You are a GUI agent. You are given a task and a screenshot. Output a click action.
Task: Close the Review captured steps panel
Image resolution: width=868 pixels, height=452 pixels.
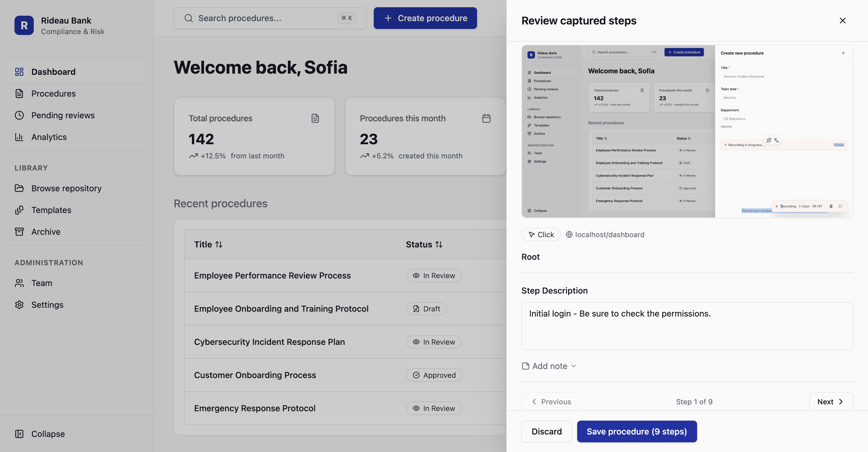click(x=842, y=21)
